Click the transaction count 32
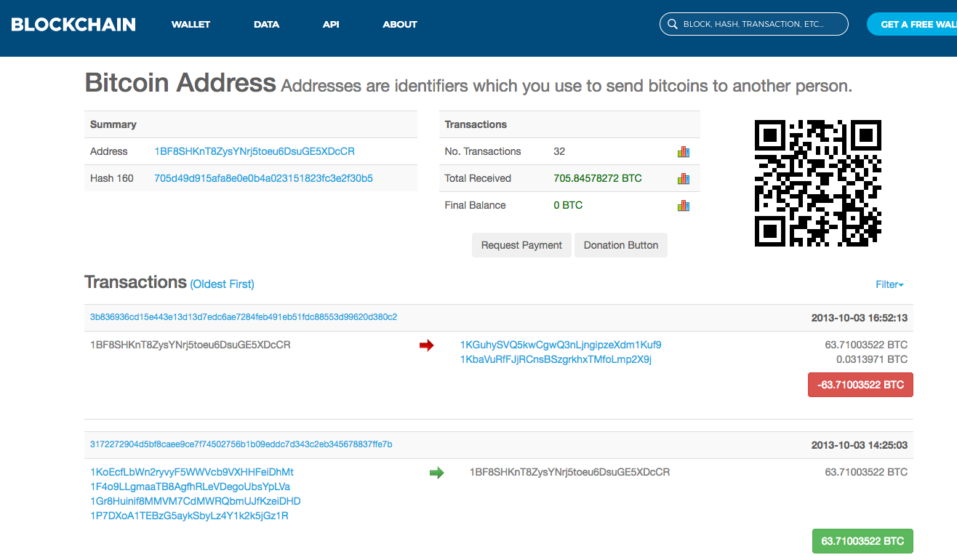This screenshot has height=560, width=957. pyautogui.click(x=559, y=151)
